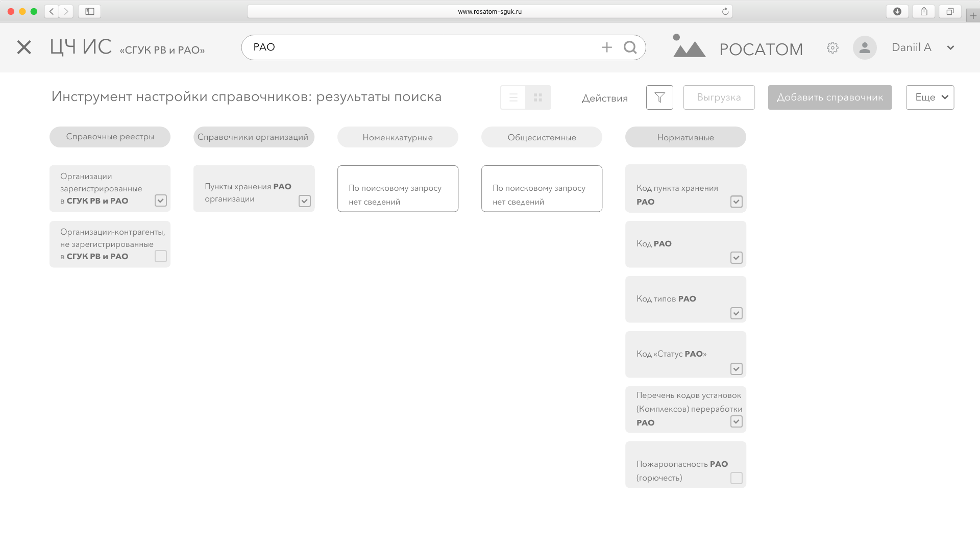Viewport: 980px width, 551px height.
Task: Click the Rosatom mountain logo
Action: tap(689, 46)
